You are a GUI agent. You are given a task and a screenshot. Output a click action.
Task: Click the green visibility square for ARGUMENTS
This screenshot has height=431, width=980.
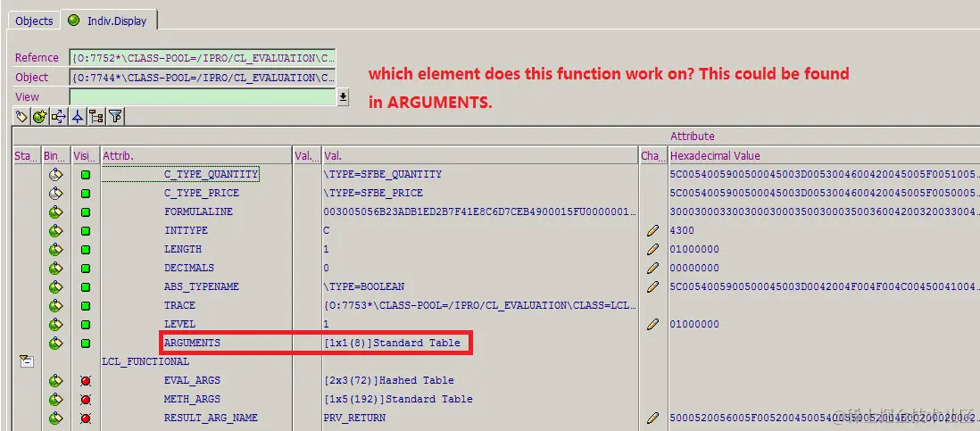(x=86, y=344)
